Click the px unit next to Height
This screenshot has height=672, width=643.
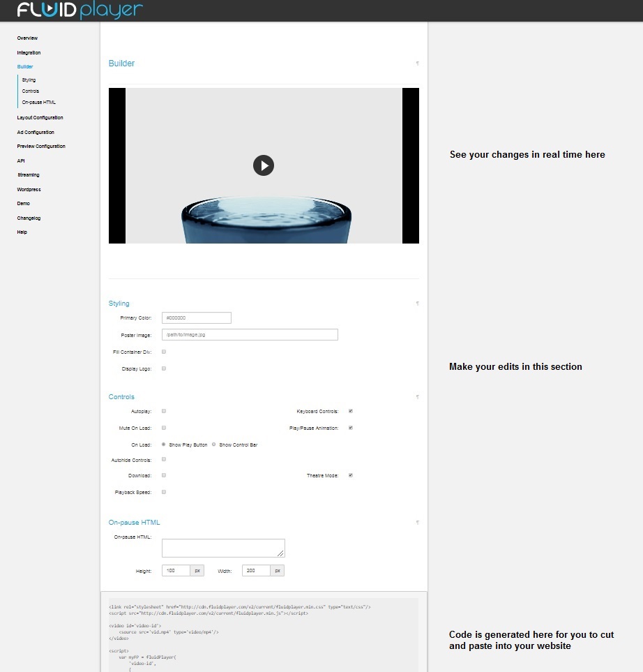coord(197,570)
